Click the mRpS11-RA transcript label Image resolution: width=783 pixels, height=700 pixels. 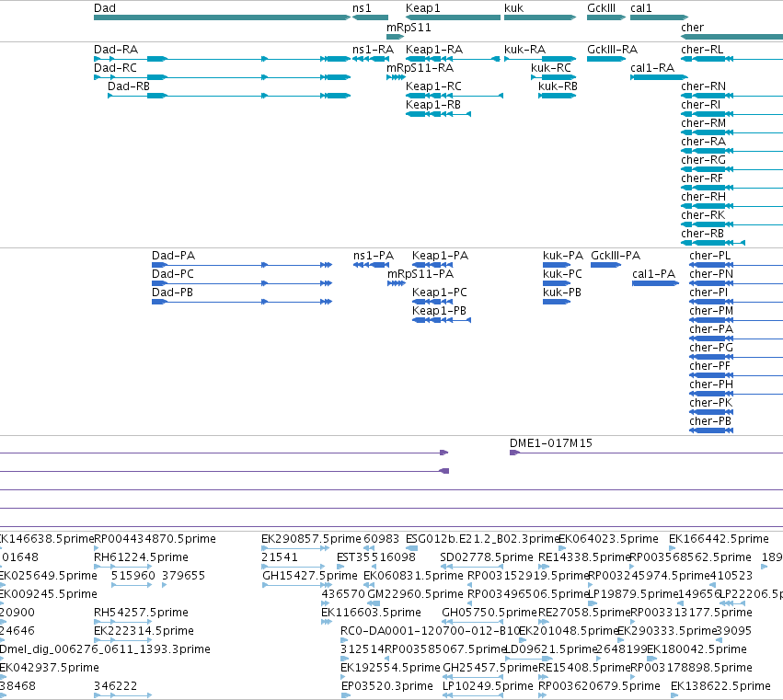[x=420, y=68]
